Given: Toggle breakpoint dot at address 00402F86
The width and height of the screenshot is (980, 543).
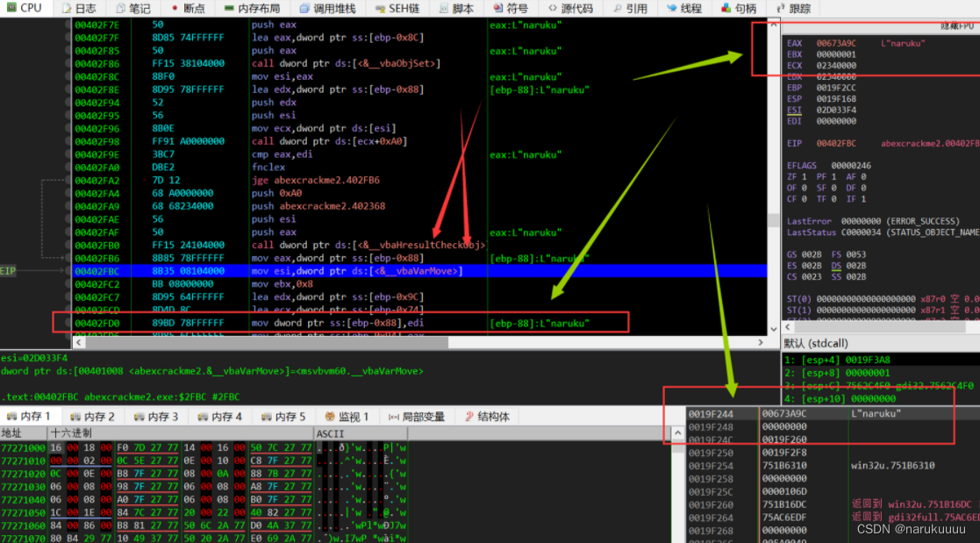Looking at the screenshot, I should tap(68, 63).
